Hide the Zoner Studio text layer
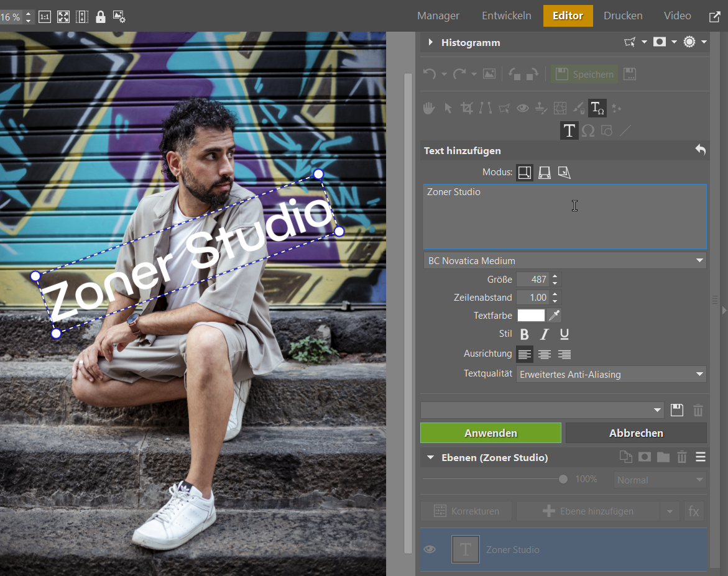Screen dimensions: 728x576 click(429, 549)
